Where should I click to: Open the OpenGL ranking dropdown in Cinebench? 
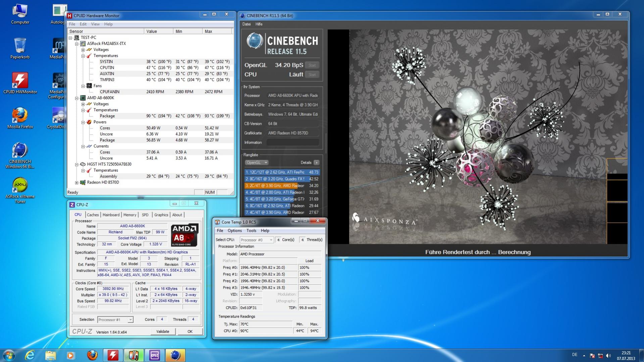coord(256,163)
